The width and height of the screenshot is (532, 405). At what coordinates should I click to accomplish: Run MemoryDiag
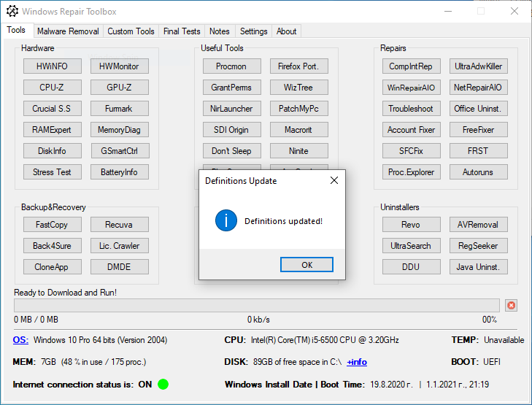tap(120, 130)
